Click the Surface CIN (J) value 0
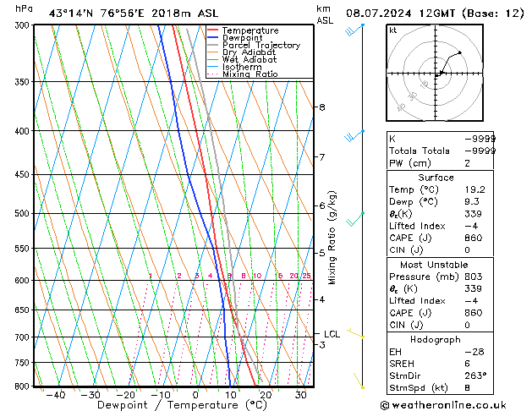This screenshot has width=532, height=411. 467,250
